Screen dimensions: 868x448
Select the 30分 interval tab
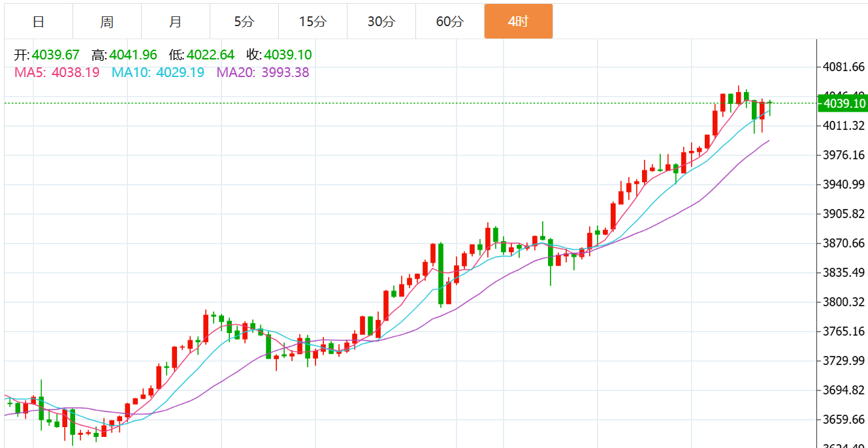[381, 22]
